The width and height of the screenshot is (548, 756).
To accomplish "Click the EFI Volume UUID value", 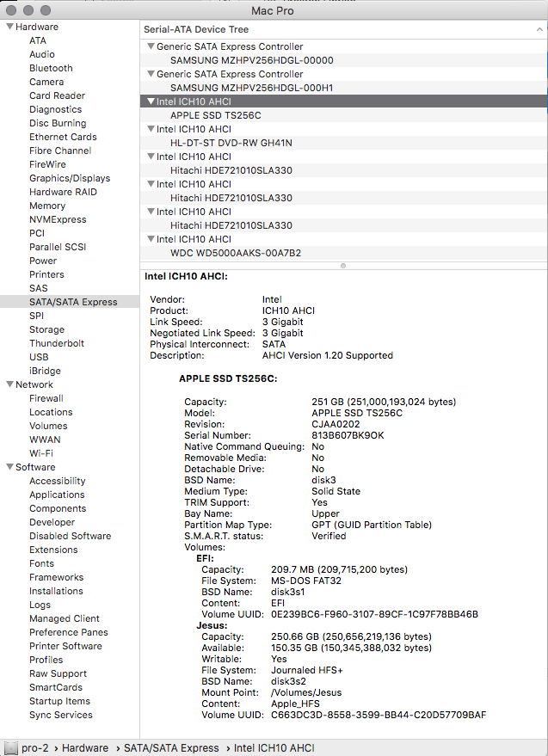I will pyautogui.click(x=374, y=614).
